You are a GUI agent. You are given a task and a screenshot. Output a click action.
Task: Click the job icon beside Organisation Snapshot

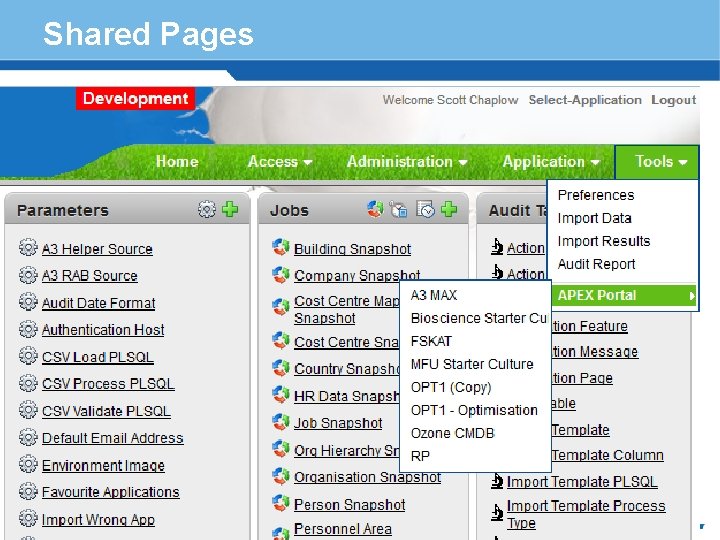(x=281, y=476)
